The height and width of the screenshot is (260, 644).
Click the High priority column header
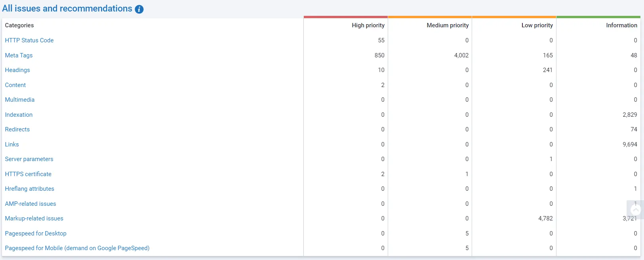coord(368,25)
